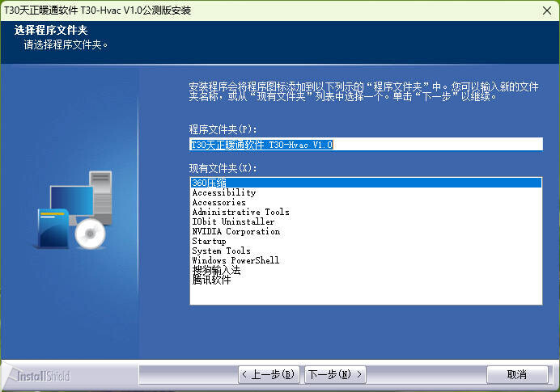Close the T30-Hvac installer window
The height and width of the screenshot is (392, 560).
(542, 10)
